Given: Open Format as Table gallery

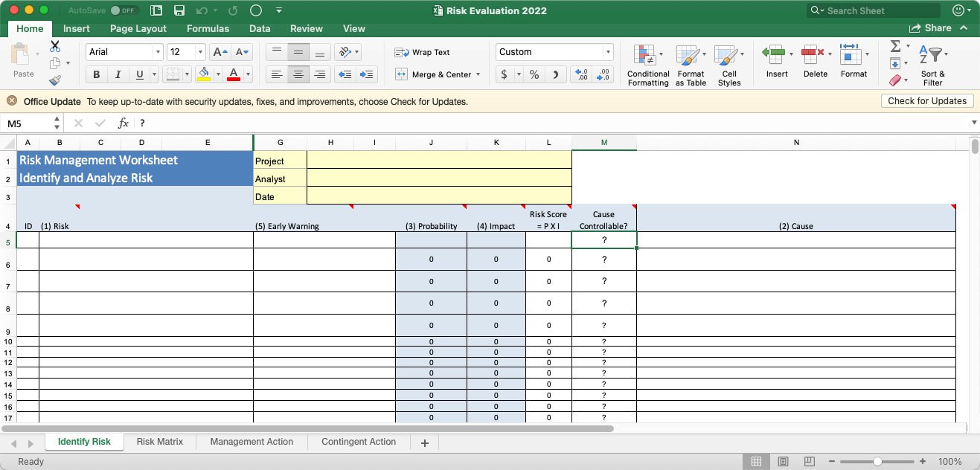Looking at the screenshot, I should point(691,65).
